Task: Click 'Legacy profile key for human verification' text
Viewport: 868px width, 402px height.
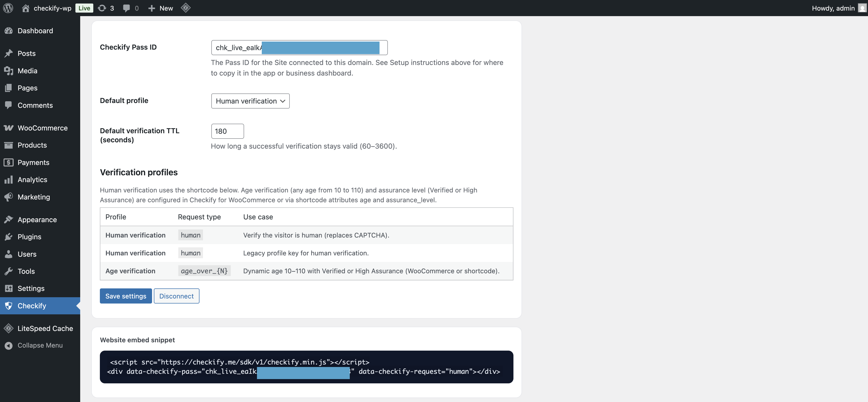Action: click(x=306, y=253)
